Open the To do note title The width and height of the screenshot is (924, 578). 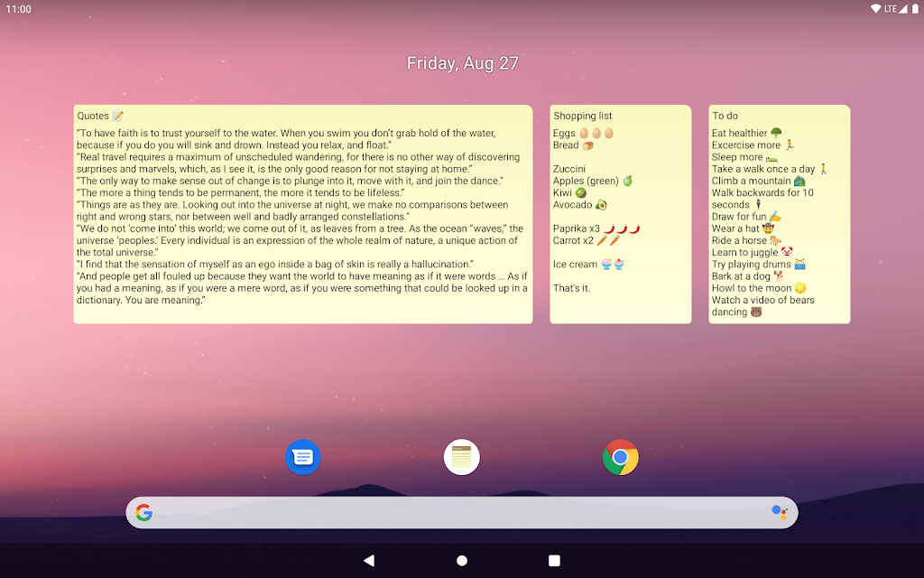click(725, 116)
